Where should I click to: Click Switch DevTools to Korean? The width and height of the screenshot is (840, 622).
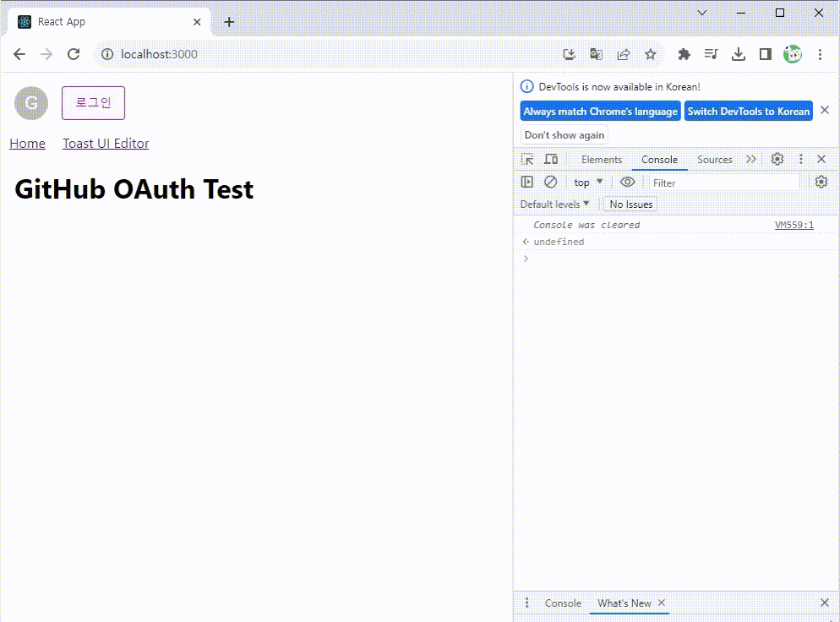tap(749, 112)
